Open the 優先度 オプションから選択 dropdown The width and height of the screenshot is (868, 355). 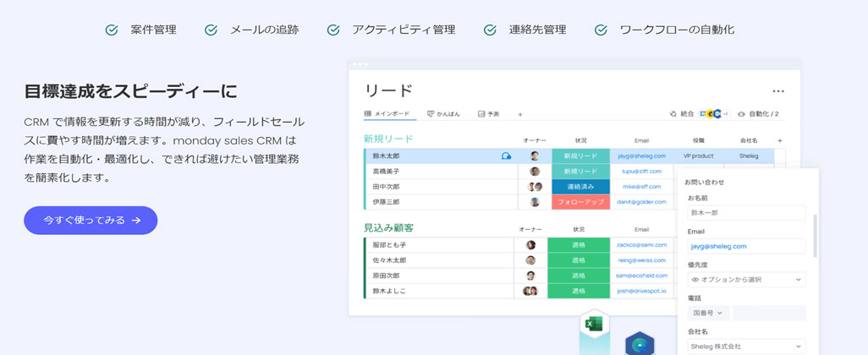click(747, 280)
